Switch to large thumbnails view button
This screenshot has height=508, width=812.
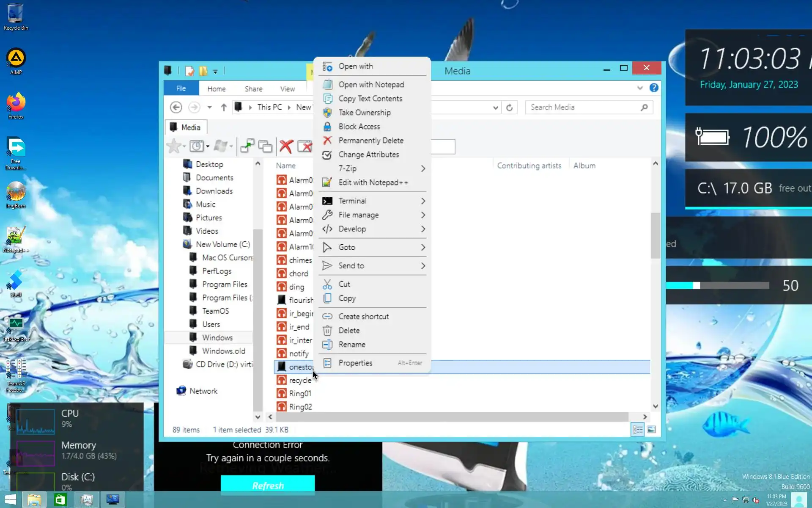click(651, 430)
